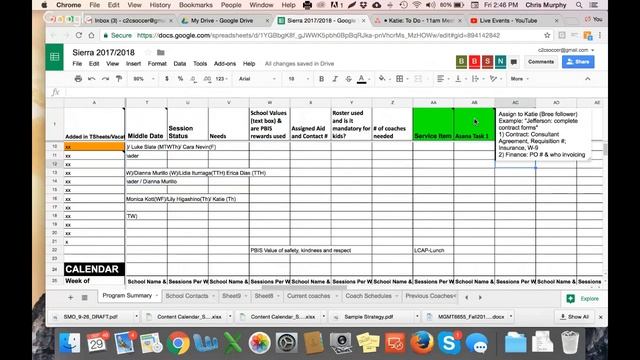Image resolution: width=640 pixels, height=360 pixels.
Task: Toggle strikethrough formatting
Action: [348, 79]
